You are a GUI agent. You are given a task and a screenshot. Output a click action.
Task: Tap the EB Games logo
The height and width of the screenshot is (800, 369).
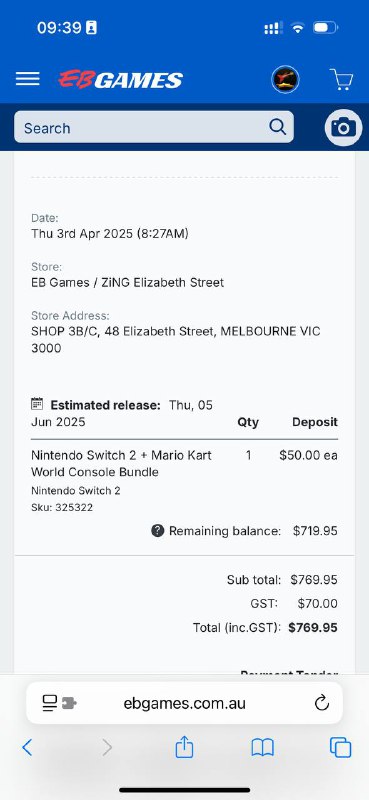point(120,80)
